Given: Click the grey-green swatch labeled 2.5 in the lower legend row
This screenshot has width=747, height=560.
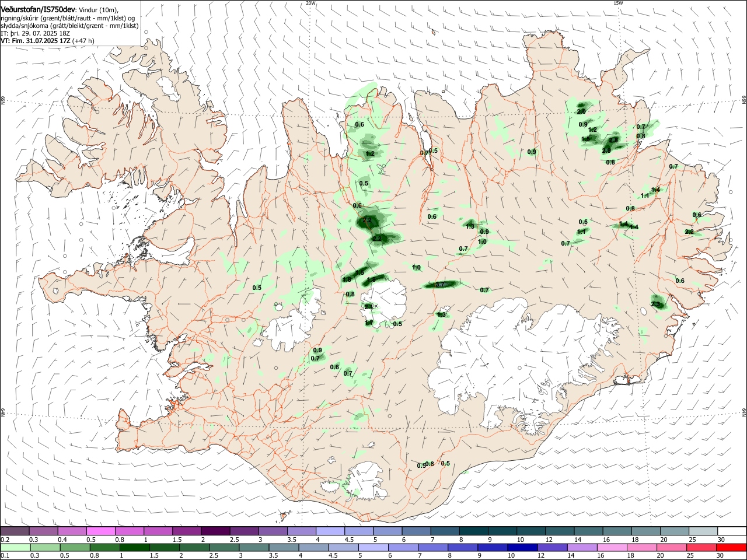Looking at the screenshot, I should [x=224, y=547].
